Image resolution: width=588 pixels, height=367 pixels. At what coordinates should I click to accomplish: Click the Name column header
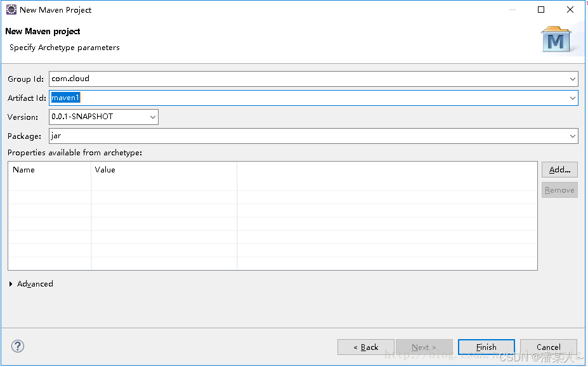coord(50,170)
